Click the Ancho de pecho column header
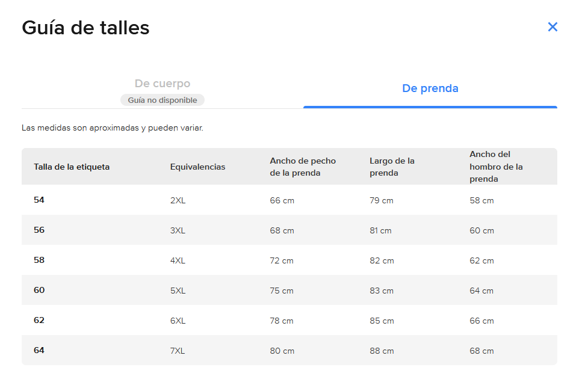 pos(303,167)
